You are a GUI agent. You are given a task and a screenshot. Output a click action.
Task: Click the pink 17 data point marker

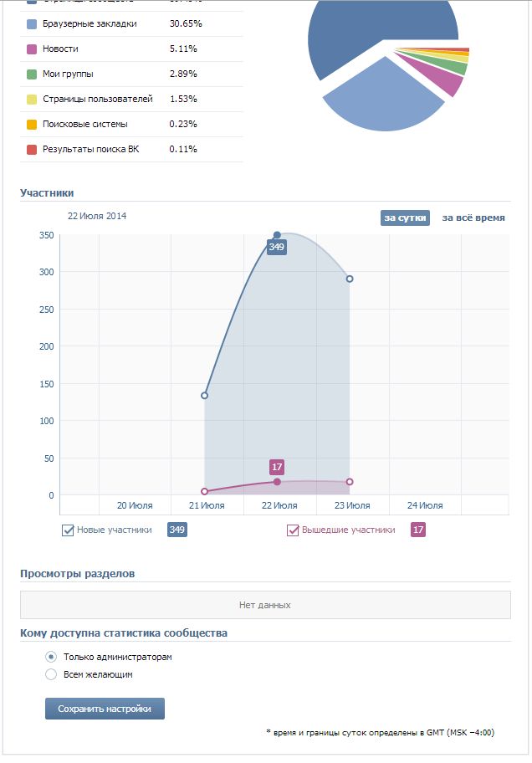click(x=277, y=482)
